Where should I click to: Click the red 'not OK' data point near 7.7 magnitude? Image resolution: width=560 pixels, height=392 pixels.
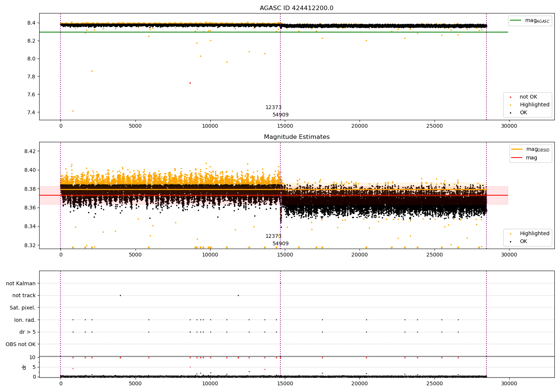[x=190, y=83]
